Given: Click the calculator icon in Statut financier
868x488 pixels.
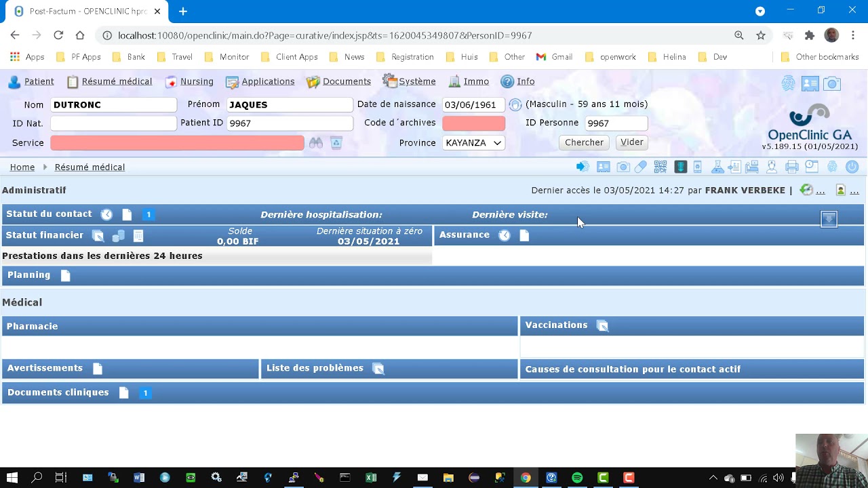Looking at the screenshot, I should [x=138, y=236].
